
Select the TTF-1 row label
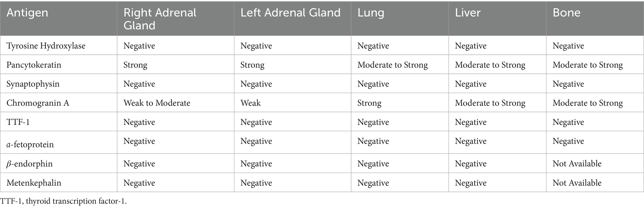tap(18, 122)
